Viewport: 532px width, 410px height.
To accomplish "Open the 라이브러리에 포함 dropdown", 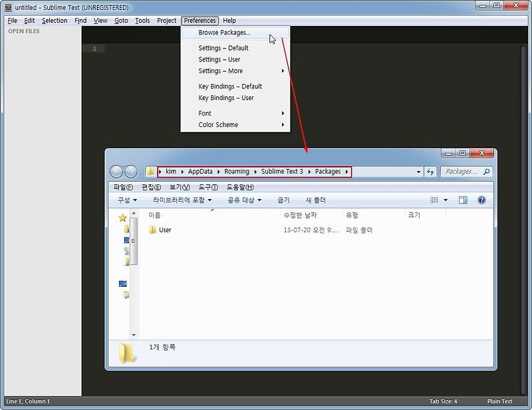I will click(x=182, y=200).
